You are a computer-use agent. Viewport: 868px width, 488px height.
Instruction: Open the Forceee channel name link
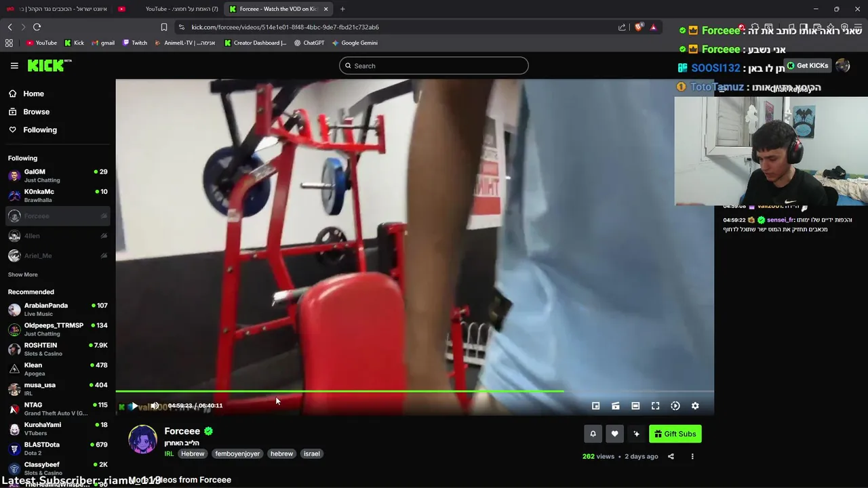pyautogui.click(x=182, y=431)
